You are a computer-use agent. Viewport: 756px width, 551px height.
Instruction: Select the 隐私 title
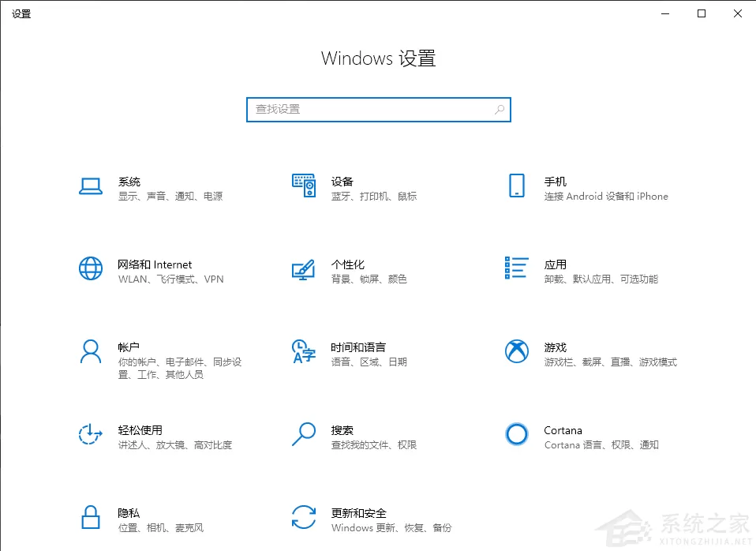pos(129,513)
